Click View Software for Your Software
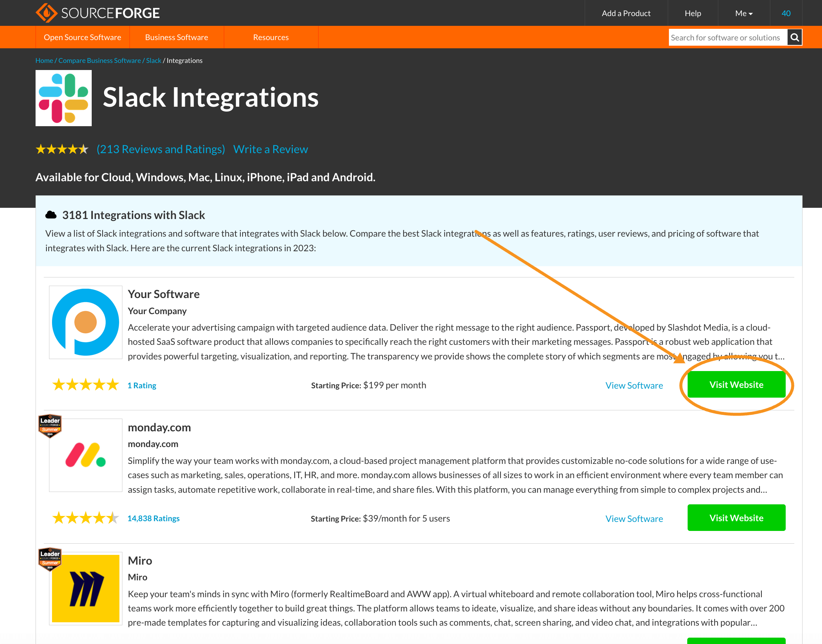Image resolution: width=822 pixels, height=644 pixels. pos(634,385)
